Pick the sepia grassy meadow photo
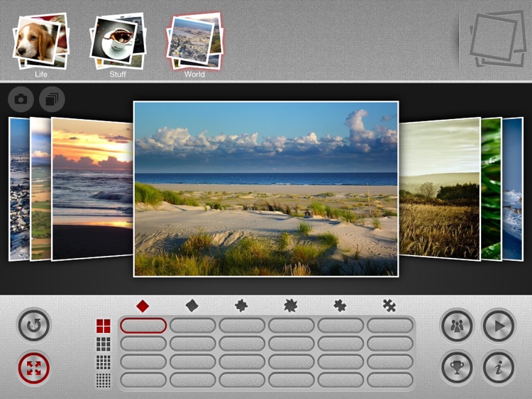The height and width of the screenshot is (399, 532). tap(440, 189)
